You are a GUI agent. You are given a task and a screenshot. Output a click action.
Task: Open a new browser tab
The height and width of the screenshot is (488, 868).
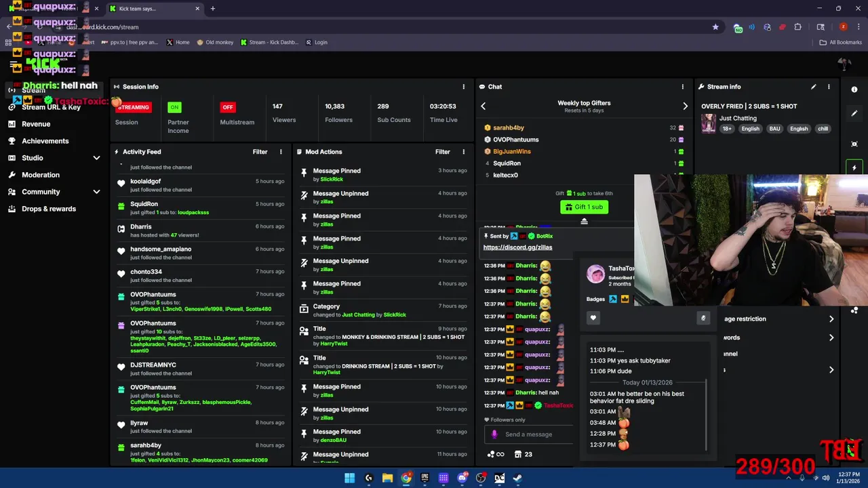pos(212,9)
